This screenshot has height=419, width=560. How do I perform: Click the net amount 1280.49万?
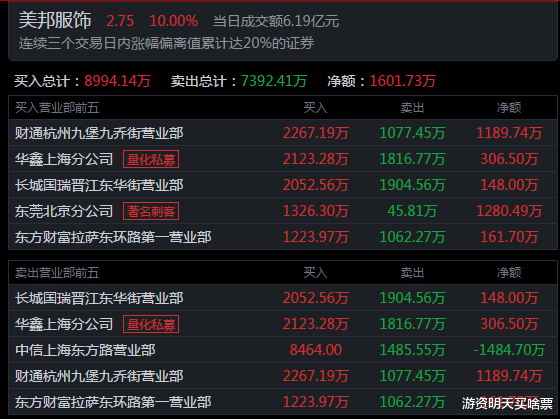coord(509,211)
